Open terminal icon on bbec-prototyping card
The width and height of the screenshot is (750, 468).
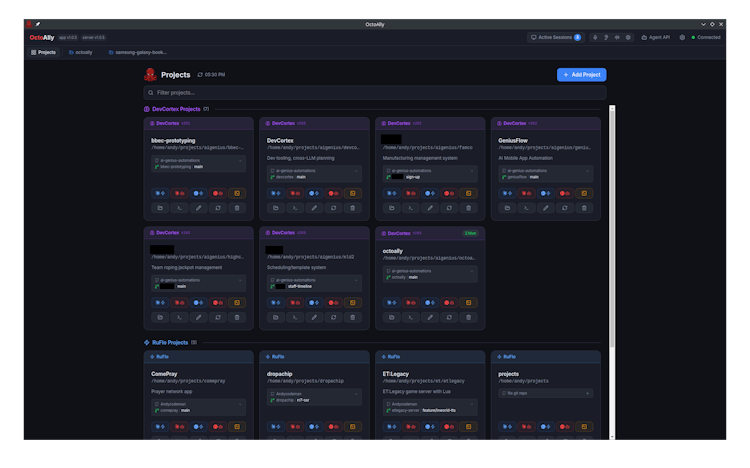click(179, 208)
